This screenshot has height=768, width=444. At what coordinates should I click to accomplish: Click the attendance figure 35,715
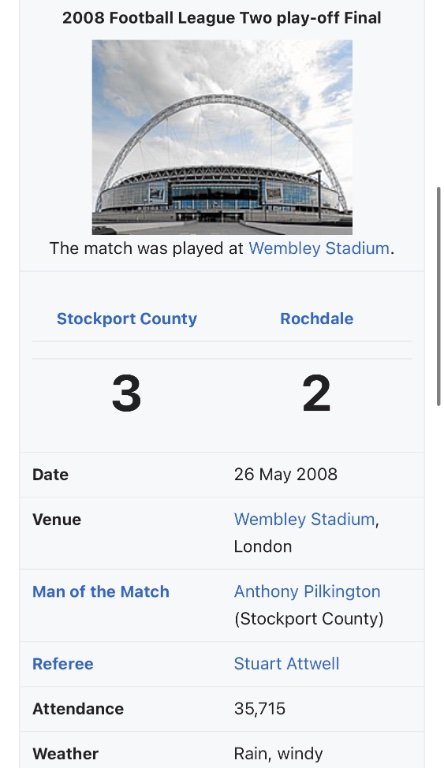(x=260, y=709)
